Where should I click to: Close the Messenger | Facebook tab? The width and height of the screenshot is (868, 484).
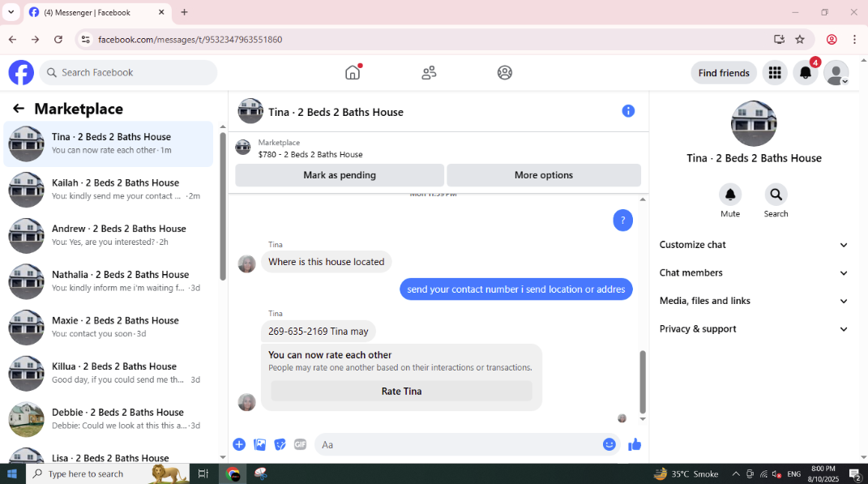pos(161,12)
